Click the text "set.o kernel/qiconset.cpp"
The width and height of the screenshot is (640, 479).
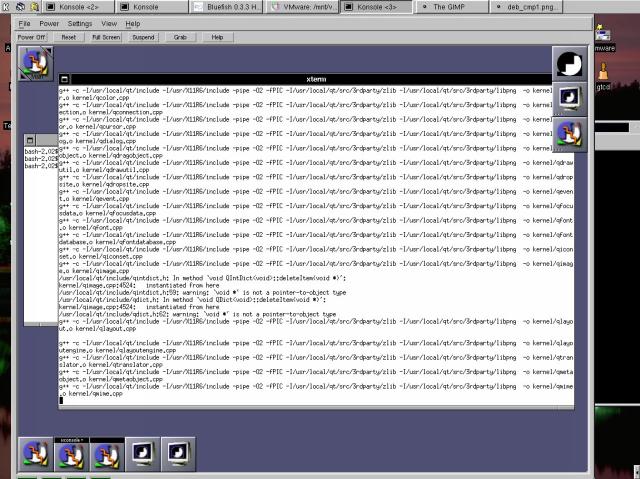coord(100,257)
